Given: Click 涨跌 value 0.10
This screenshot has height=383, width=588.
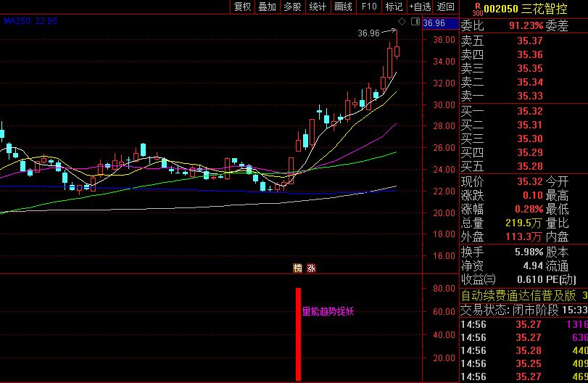Looking at the screenshot, I should point(533,195).
